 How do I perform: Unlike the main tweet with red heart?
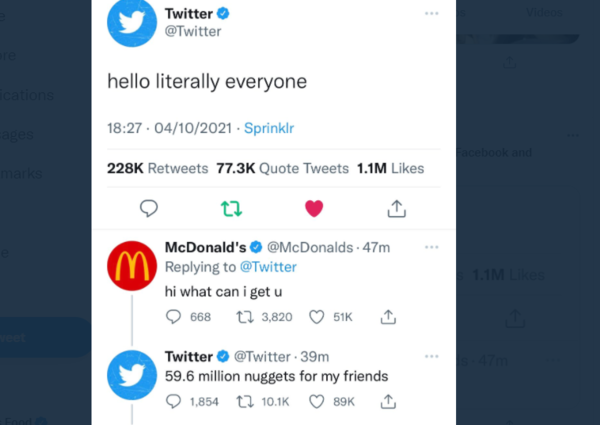pyautogui.click(x=314, y=208)
